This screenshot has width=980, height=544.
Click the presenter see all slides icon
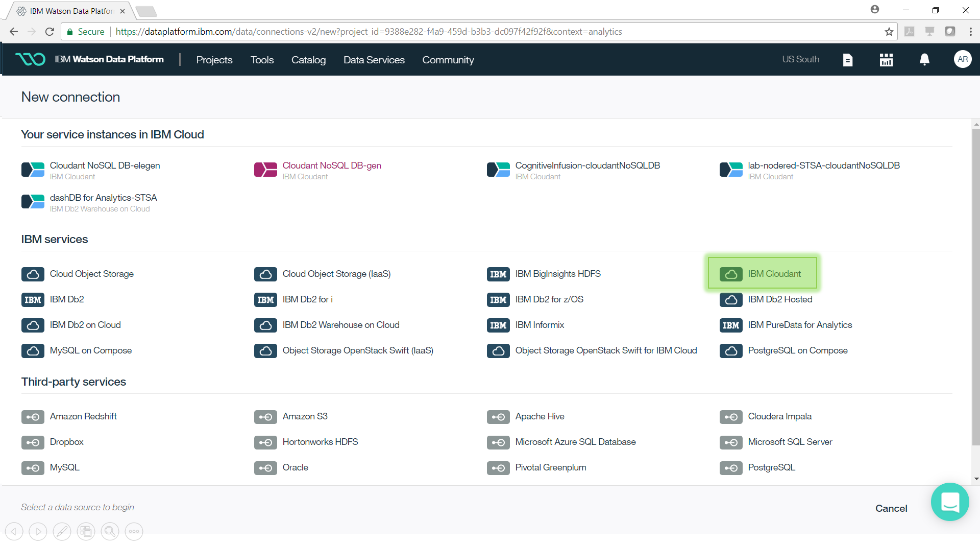[86, 531]
